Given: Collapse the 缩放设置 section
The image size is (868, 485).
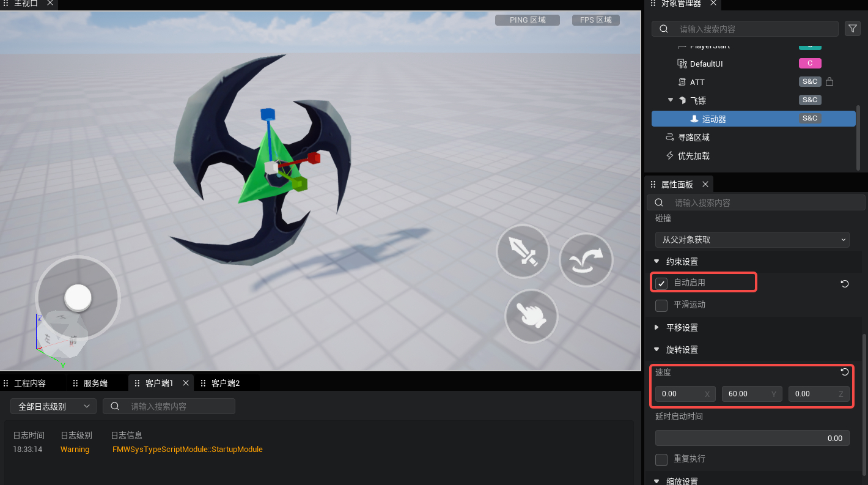Looking at the screenshot, I should coord(657,481).
